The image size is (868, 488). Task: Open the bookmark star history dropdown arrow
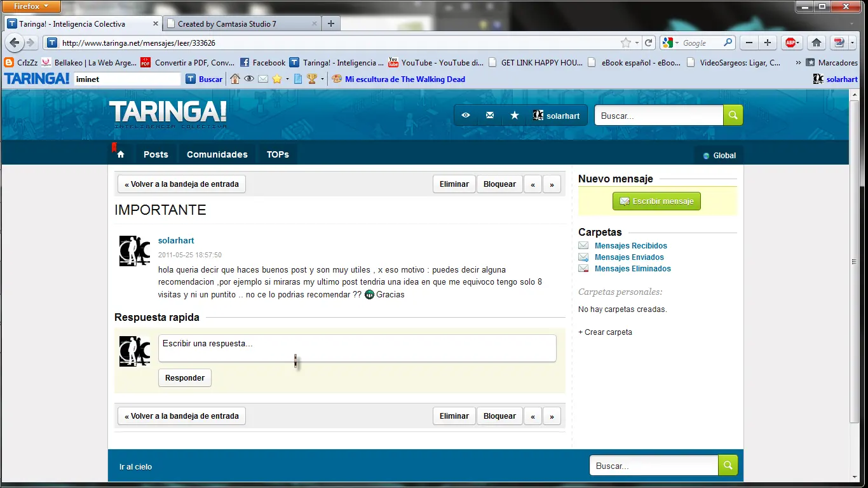tap(637, 43)
